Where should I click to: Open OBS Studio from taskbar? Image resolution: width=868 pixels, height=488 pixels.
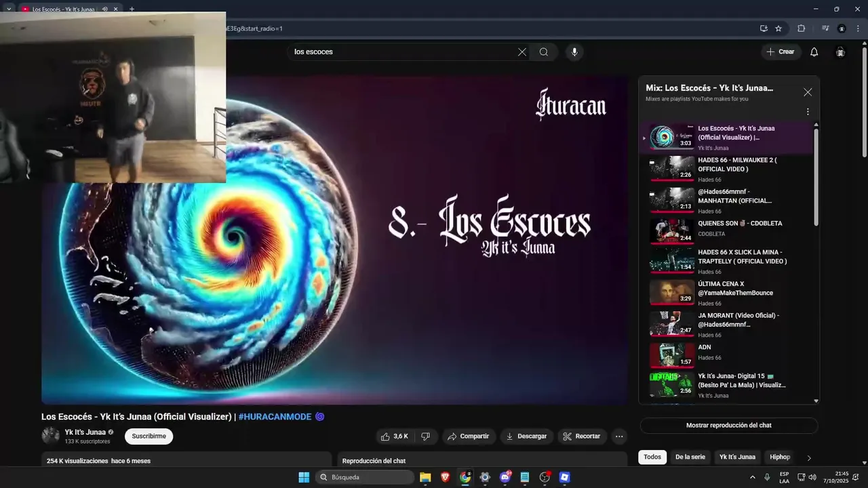[545, 477]
